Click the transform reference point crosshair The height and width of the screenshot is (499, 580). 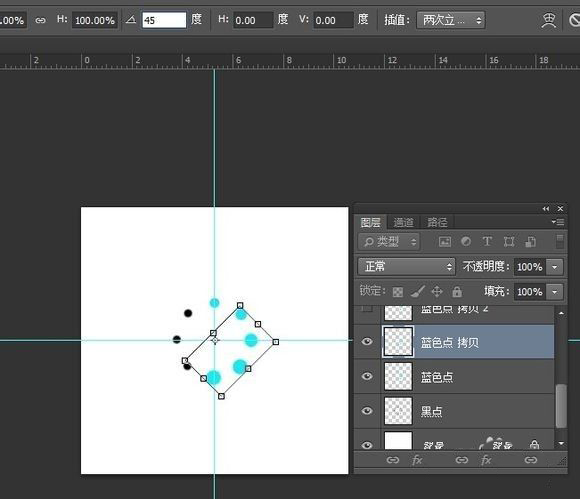tap(215, 340)
